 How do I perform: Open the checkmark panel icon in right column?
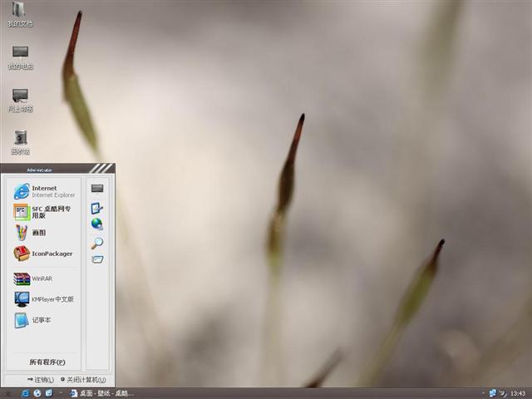(x=97, y=208)
